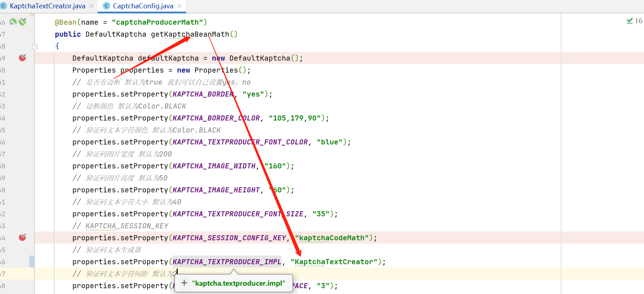
Task: Open Spring bean navigation gutter icon with arrow
Action: point(13,22)
